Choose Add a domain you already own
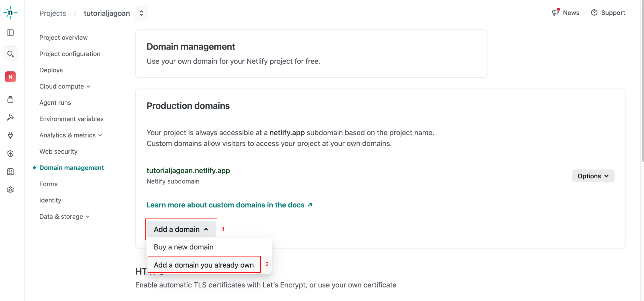The width and height of the screenshot is (644, 301). pyautogui.click(x=204, y=265)
